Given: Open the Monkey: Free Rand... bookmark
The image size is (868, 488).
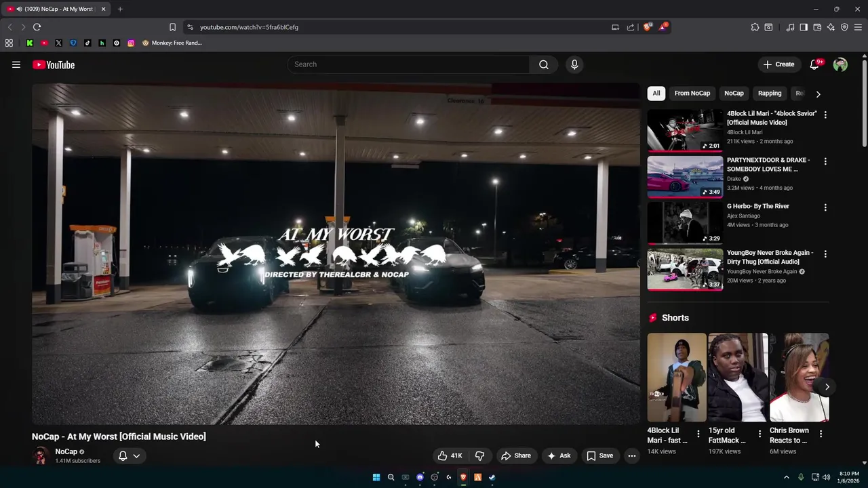Looking at the screenshot, I should coord(172,43).
